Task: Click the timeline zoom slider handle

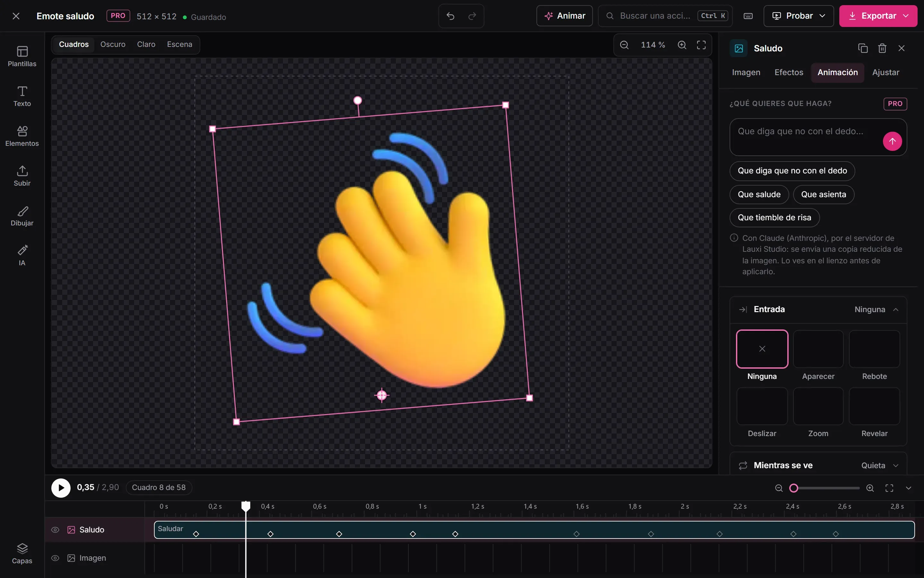Action: pyautogui.click(x=794, y=488)
